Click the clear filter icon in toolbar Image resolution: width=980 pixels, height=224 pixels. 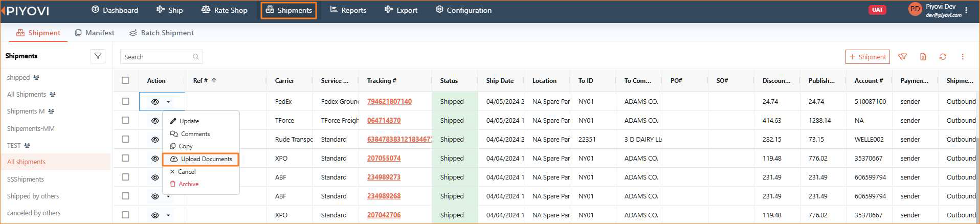pyautogui.click(x=903, y=57)
